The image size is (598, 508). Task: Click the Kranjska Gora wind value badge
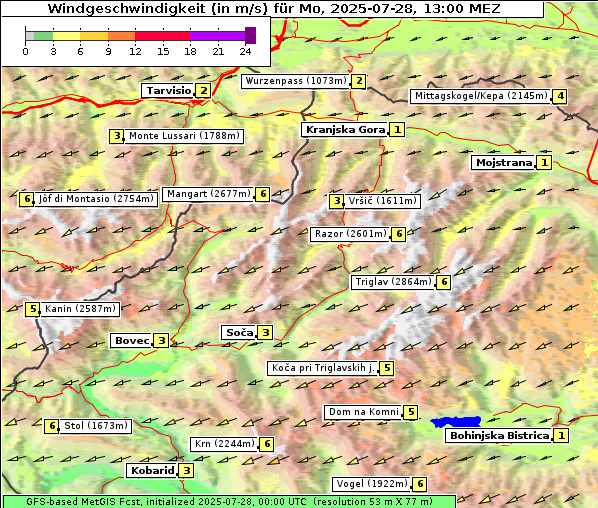(x=397, y=130)
